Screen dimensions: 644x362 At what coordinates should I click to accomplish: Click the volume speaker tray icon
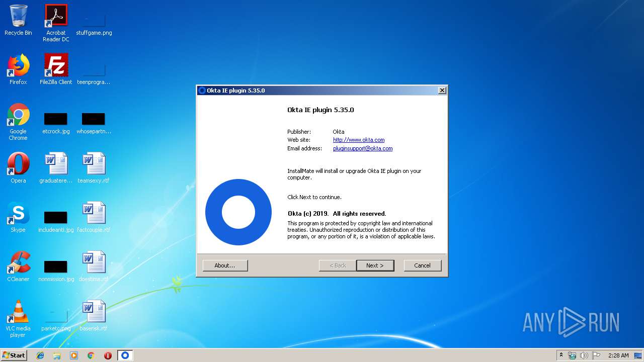point(584,355)
